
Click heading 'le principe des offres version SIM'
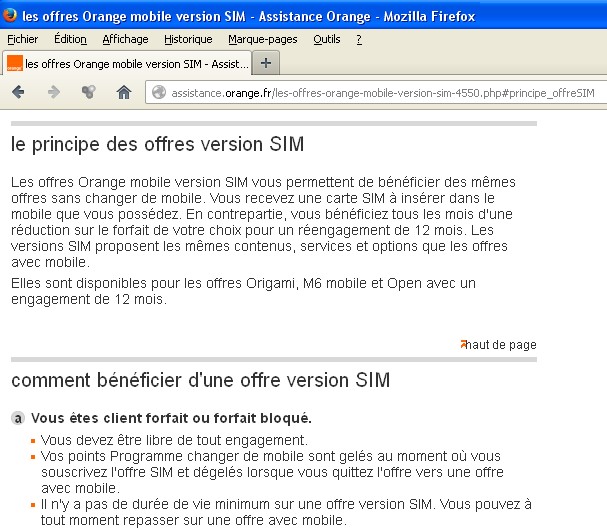(158, 144)
